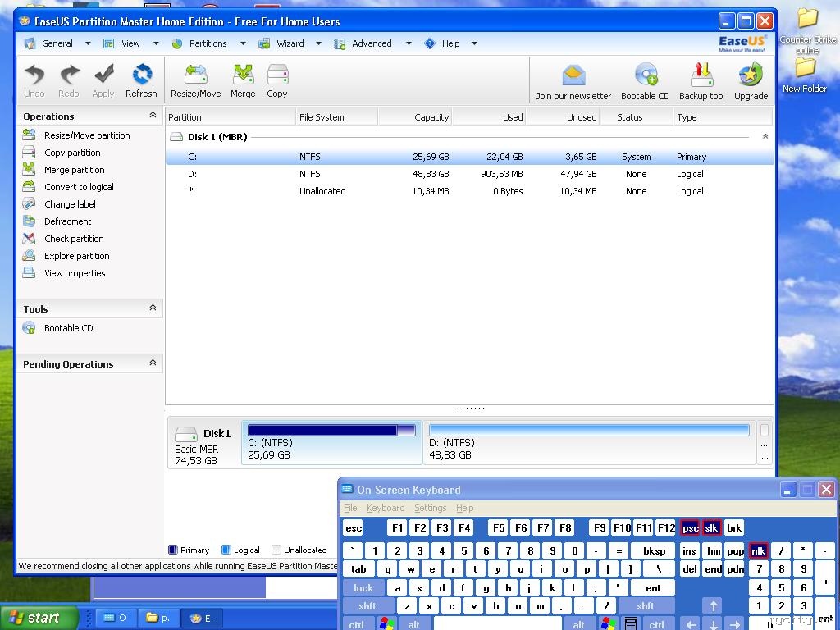840x630 pixels.
Task: Toggle nlk num lock key
Action: (758, 550)
